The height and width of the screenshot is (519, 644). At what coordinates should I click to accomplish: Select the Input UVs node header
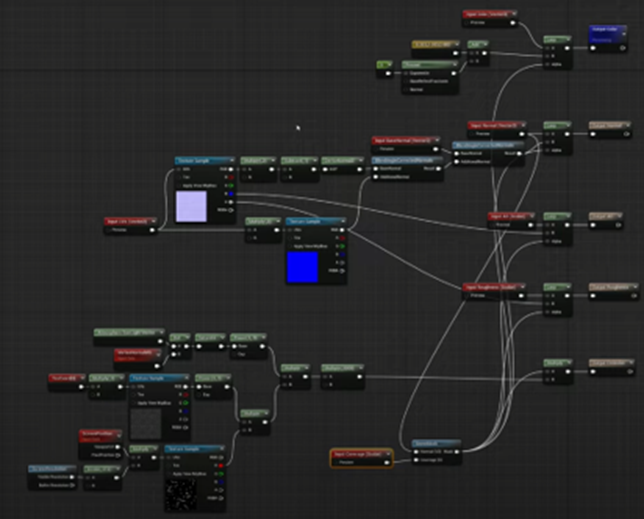[130, 221]
